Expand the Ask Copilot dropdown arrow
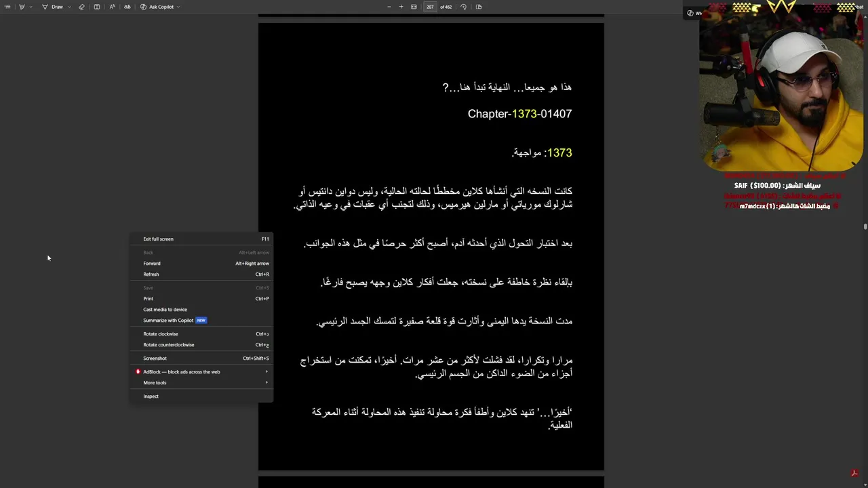The image size is (868, 488). point(178,7)
